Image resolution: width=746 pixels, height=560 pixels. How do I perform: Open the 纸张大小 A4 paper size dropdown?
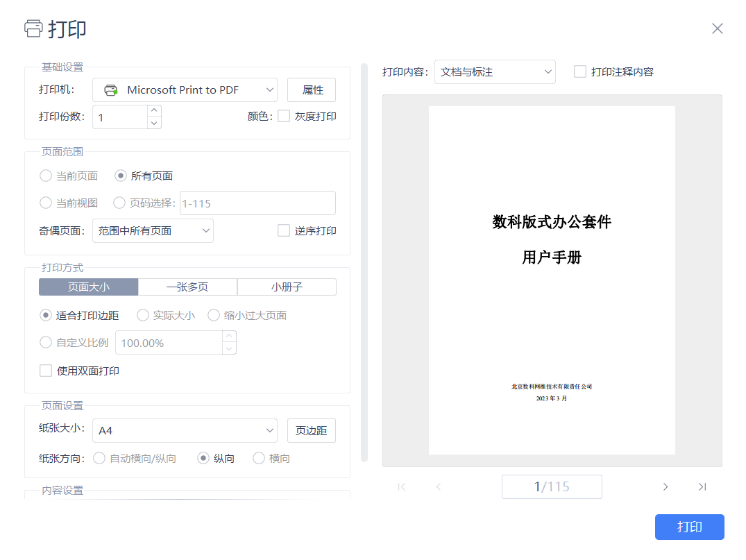(185, 431)
